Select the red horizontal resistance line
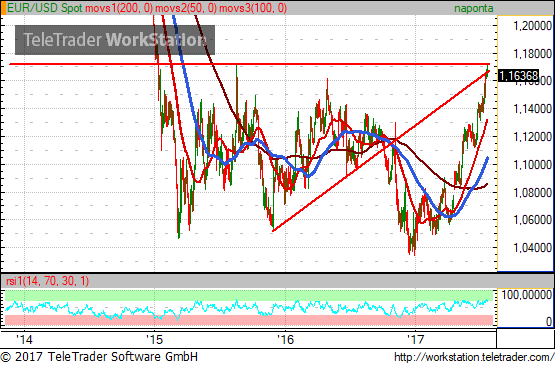The height and width of the screenshot is (366, 555). (x=249, y=64)
